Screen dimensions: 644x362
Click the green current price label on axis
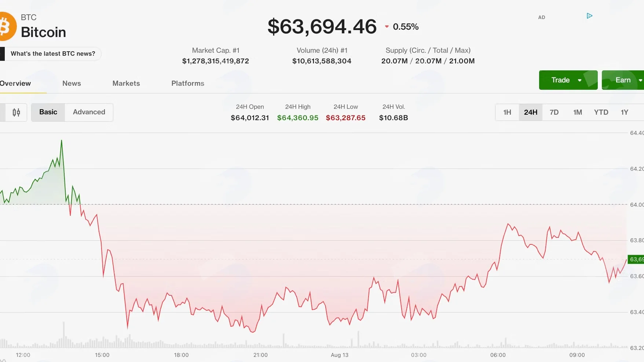click(x=636, y=259)
